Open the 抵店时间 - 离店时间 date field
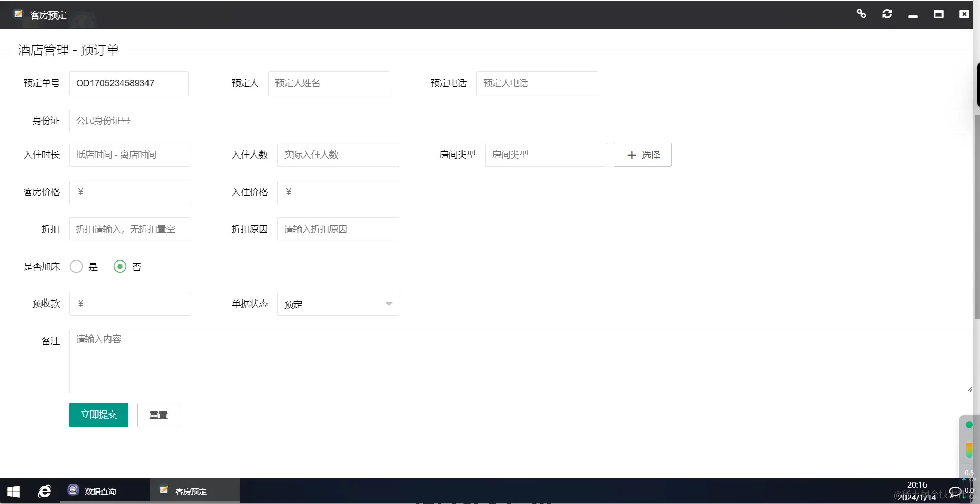The height and width of the screenshot is (504, 980). [x=130, y=155]
